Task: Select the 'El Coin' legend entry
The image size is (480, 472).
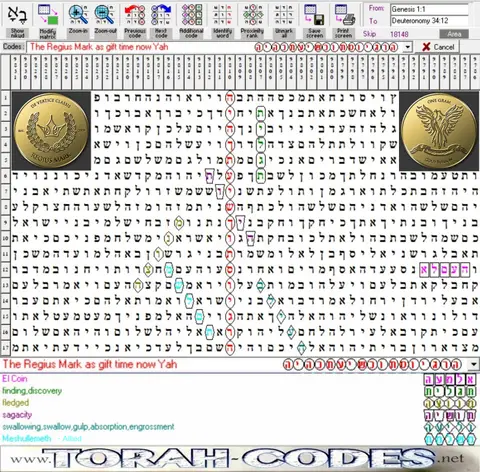Action: coord(15,379)
